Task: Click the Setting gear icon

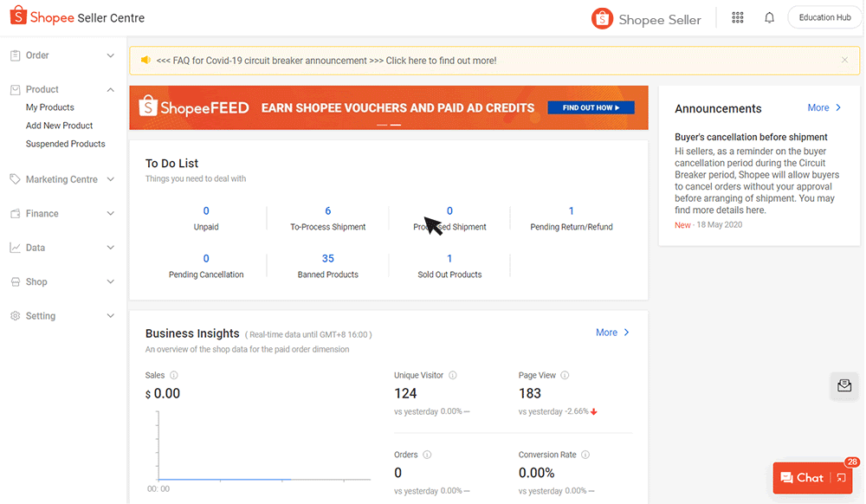Action: [15, 316]
